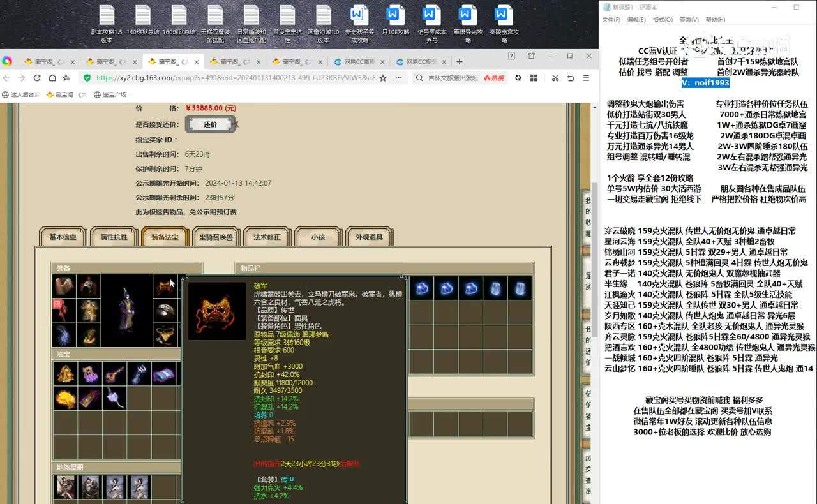
Task: Click the scissors screenshot tool
Action: pos(555,78)
